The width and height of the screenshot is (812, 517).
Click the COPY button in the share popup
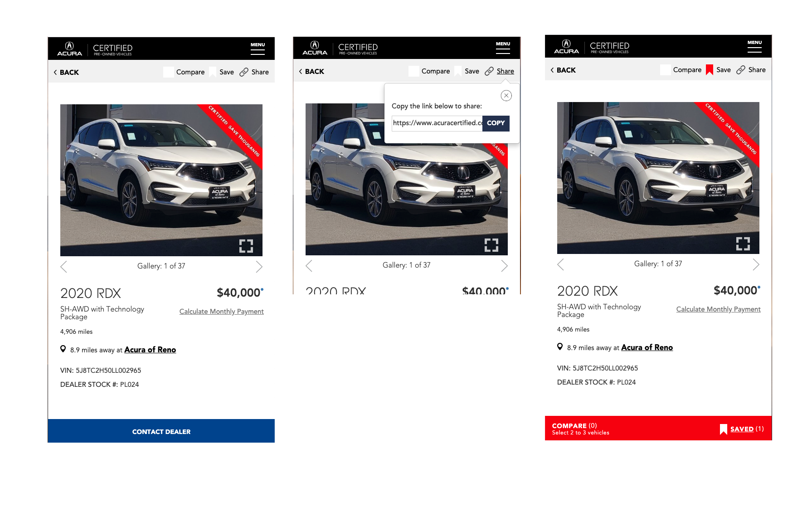point(496,123)
